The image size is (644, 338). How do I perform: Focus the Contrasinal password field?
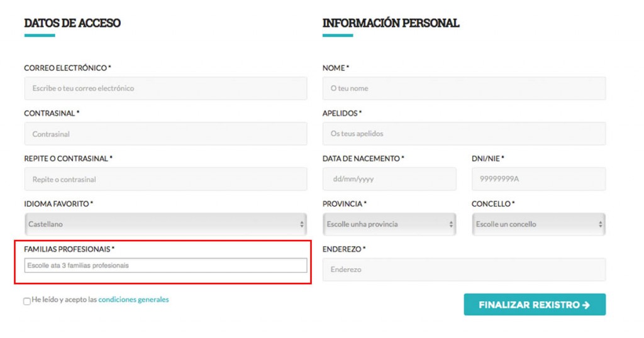coord(165,134)
